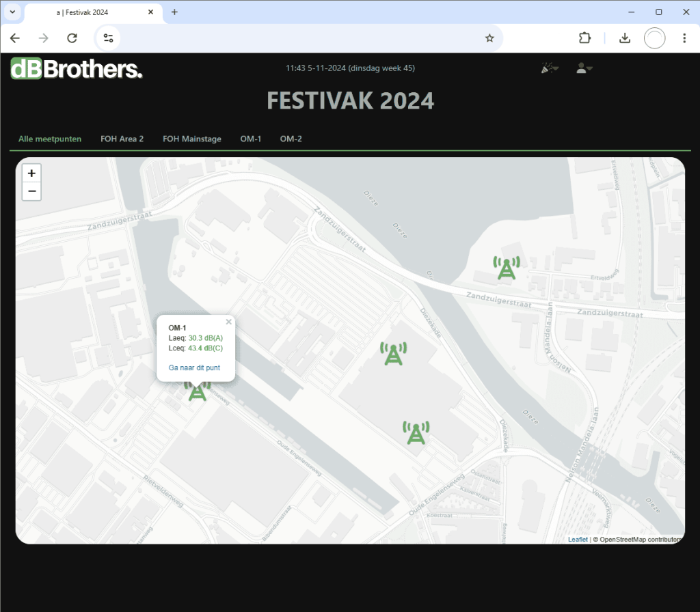Close the OM-1 popup
This screenshot has height=612, width=700.
pos(229,322)
